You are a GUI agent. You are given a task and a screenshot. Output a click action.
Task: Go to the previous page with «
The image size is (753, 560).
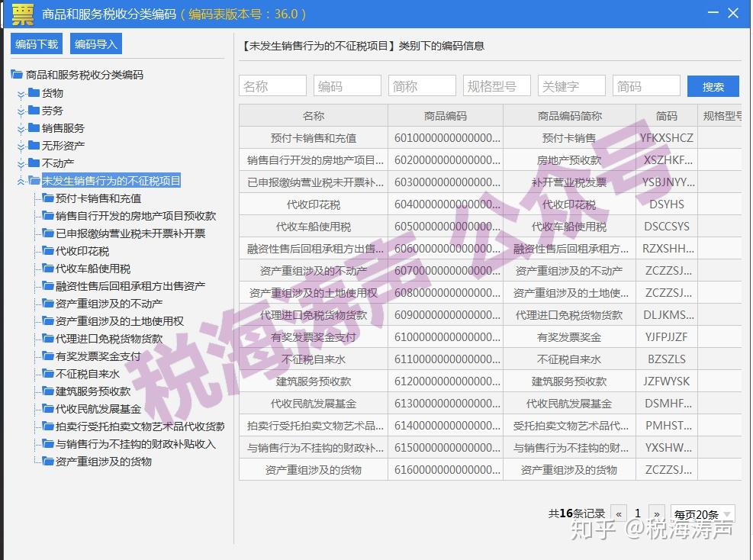pyautogui.click(x=619, y=514)
